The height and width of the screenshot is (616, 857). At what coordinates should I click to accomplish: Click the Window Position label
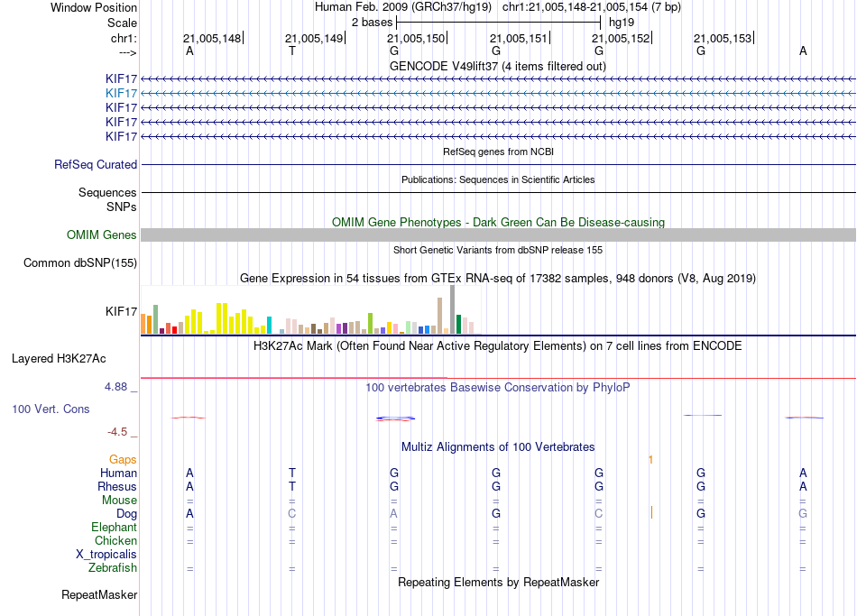pos(94,7)
